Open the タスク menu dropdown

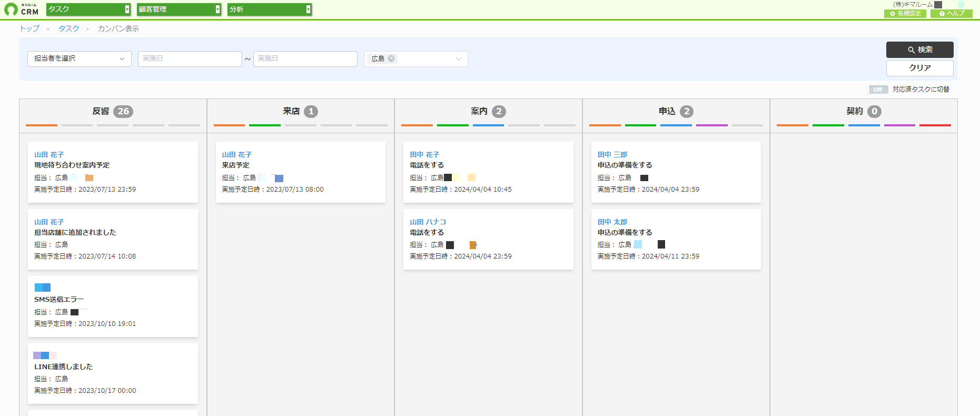[88, 9]
